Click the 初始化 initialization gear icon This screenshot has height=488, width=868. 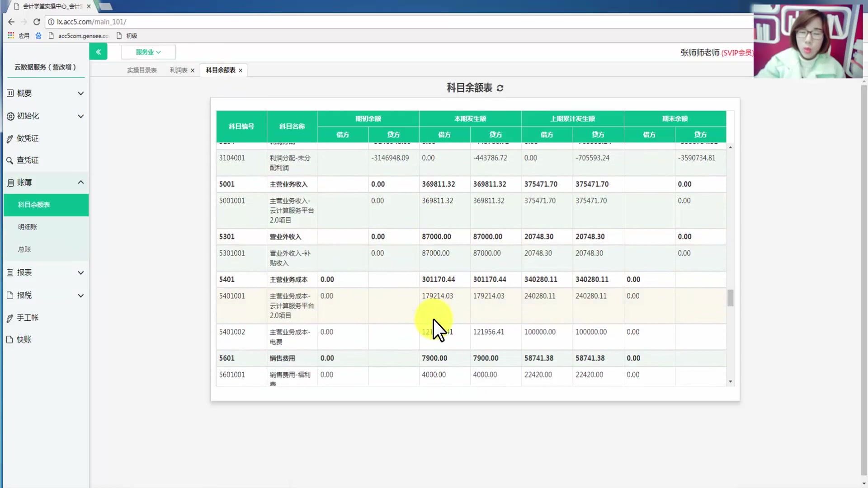pyautogui.click(x=10, y=116)
